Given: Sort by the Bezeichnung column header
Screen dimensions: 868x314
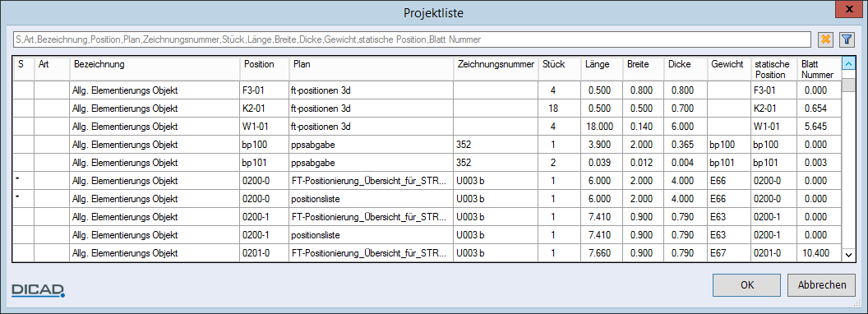Looking at the screenshot, I should pyautogui.click(x=155, y=69).
